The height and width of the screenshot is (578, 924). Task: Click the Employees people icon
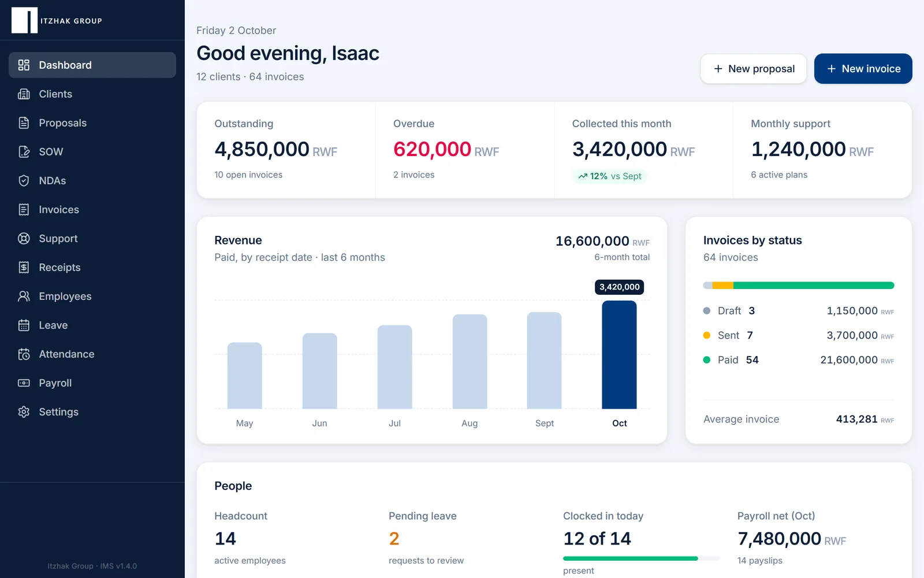24,297
